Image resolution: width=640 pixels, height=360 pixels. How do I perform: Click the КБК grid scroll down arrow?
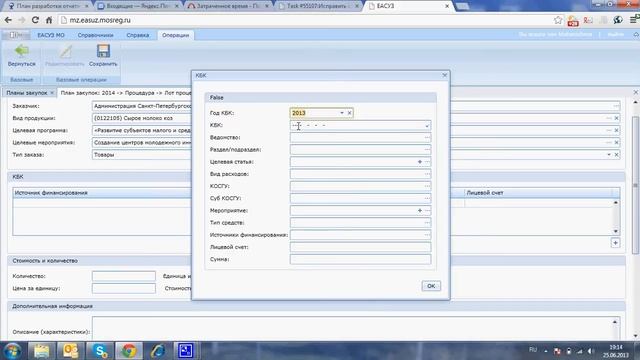point(616,231)
